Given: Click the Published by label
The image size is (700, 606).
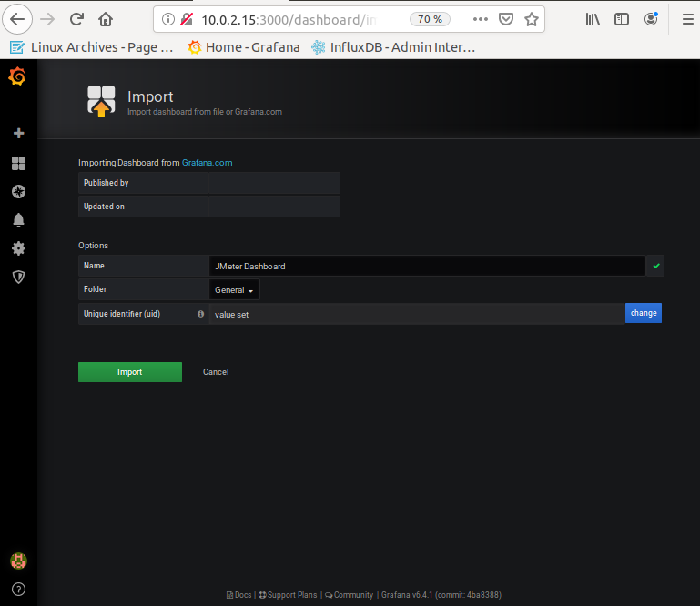Looking at the screenshot, I should click(x=107, y=183).
